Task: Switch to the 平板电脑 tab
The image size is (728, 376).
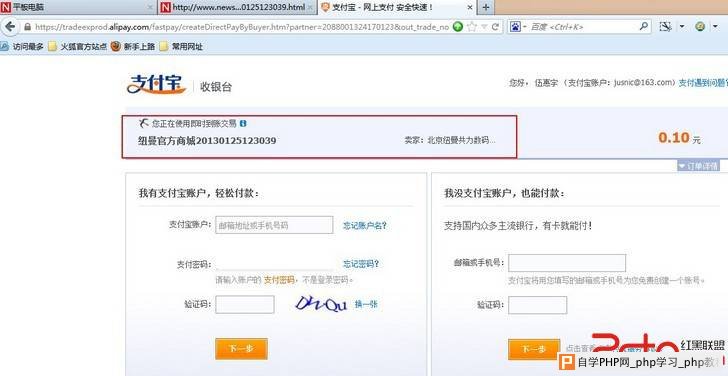Action: [78, 7]
